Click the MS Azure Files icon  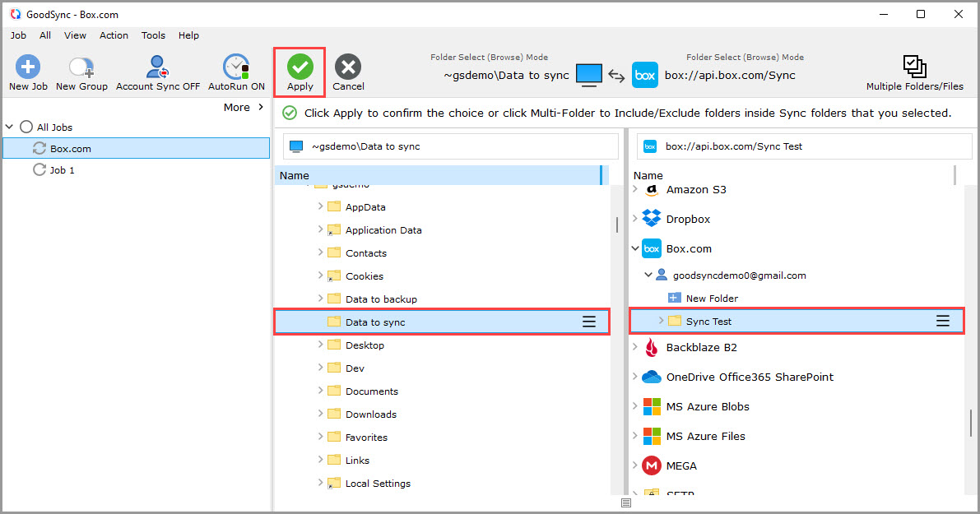pyautogui.click(x=652, y=436)
